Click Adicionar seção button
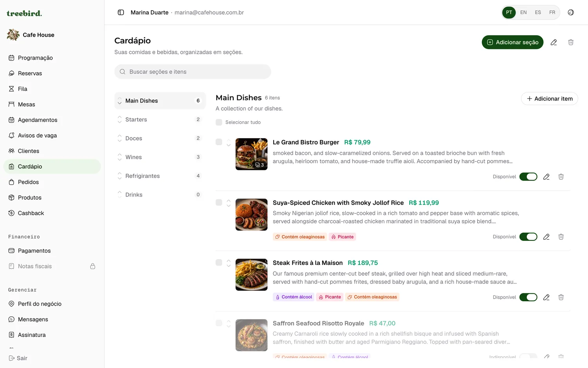The height and width of the screenshot is (368, 588). [512, 42]
